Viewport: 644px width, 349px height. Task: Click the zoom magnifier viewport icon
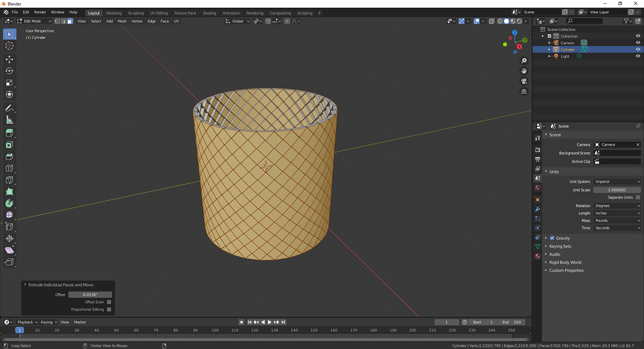(x=524, y=61)
